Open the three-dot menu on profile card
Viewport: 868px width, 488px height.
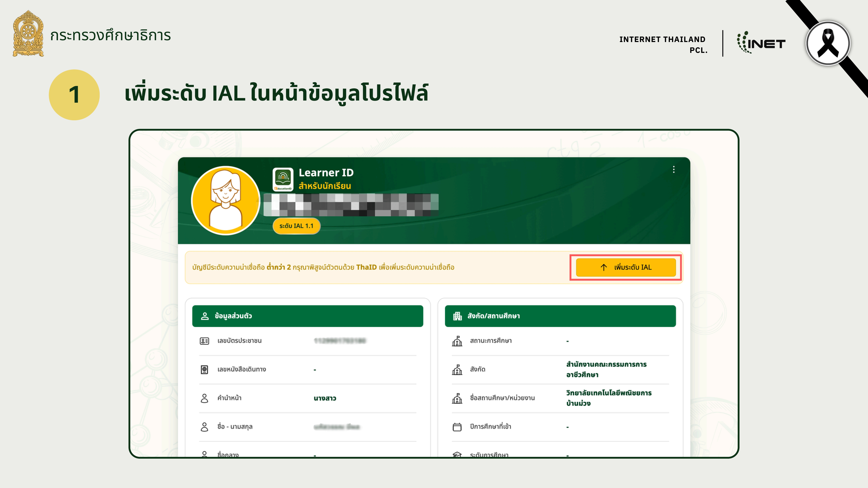(674, 169)
